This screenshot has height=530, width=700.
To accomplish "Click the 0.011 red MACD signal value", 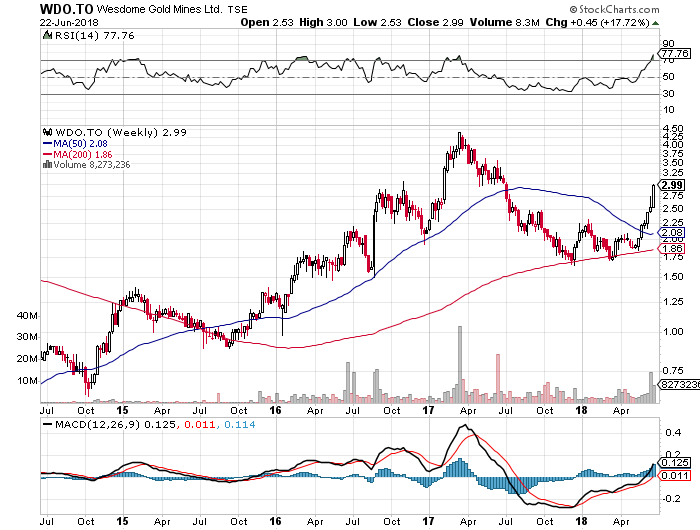I will 200,425.
